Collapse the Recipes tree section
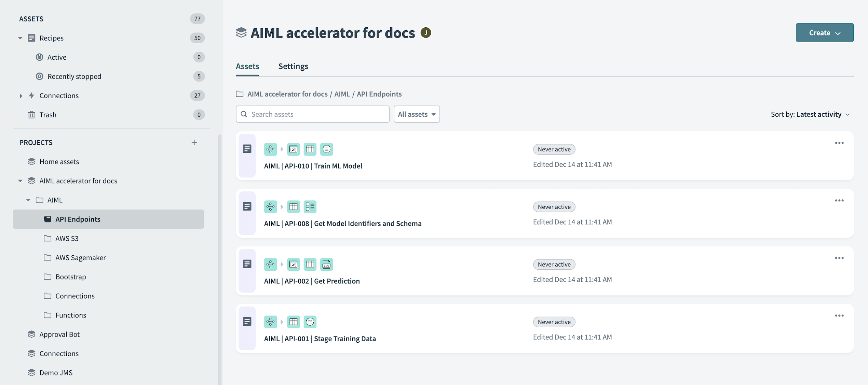Viewport: 868px width, 385px height. 21,38
